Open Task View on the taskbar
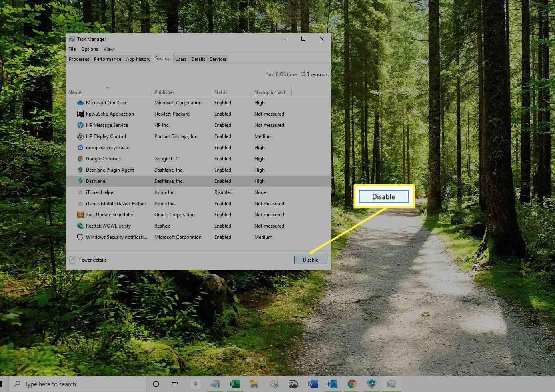 pos(175,384)
